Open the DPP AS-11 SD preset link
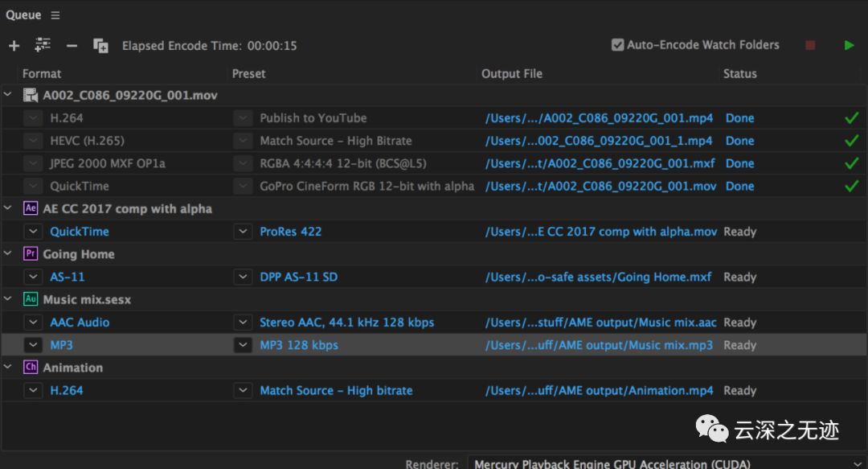This screenshot has width=868, height=469. 298,277
